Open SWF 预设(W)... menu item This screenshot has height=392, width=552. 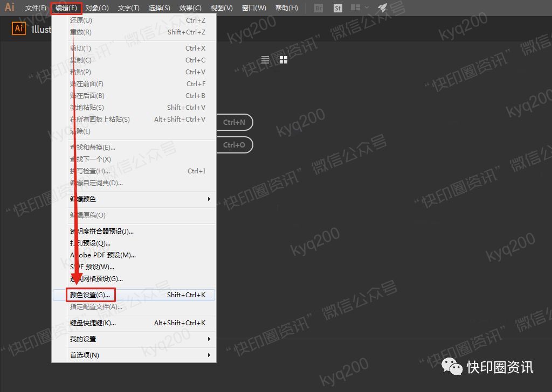coord(134,267)
